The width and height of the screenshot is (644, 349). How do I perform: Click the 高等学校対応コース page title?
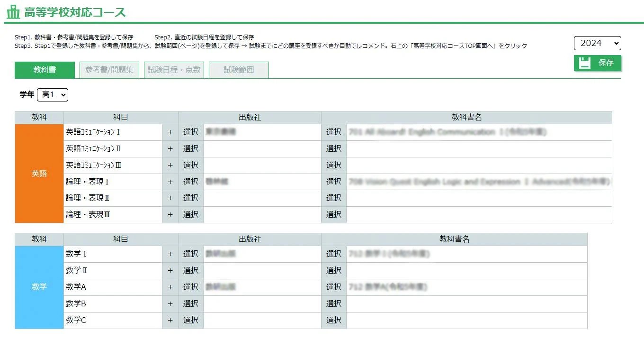pyautogui.click(x=75, y=12)
